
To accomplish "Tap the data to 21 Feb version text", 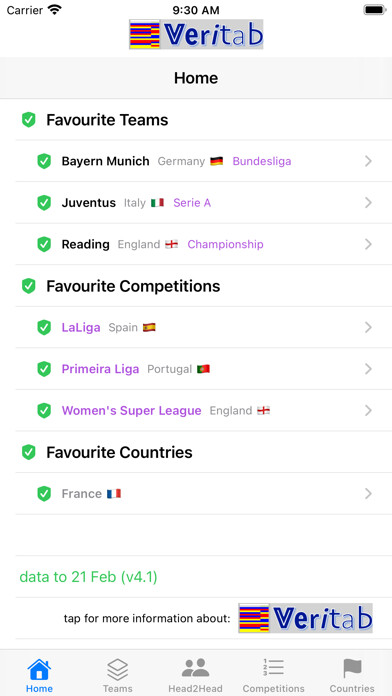I will pos(88,577).
